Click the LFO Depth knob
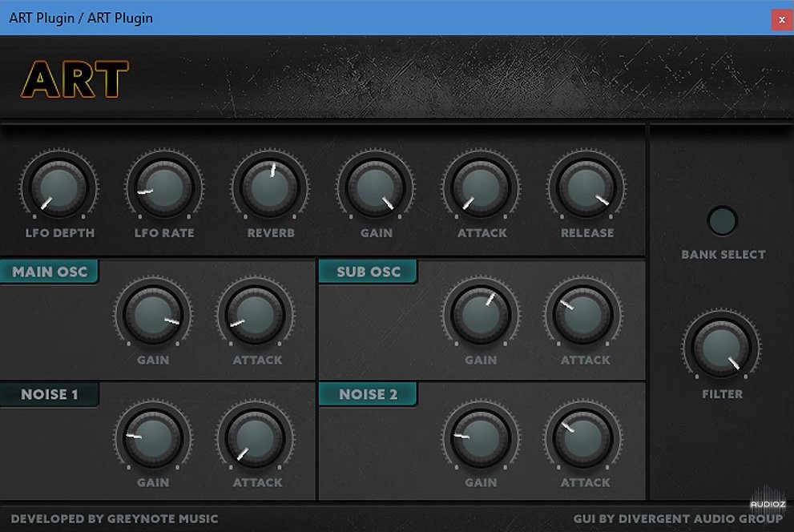This screenshot has width=794, height=532. (58, 188)
